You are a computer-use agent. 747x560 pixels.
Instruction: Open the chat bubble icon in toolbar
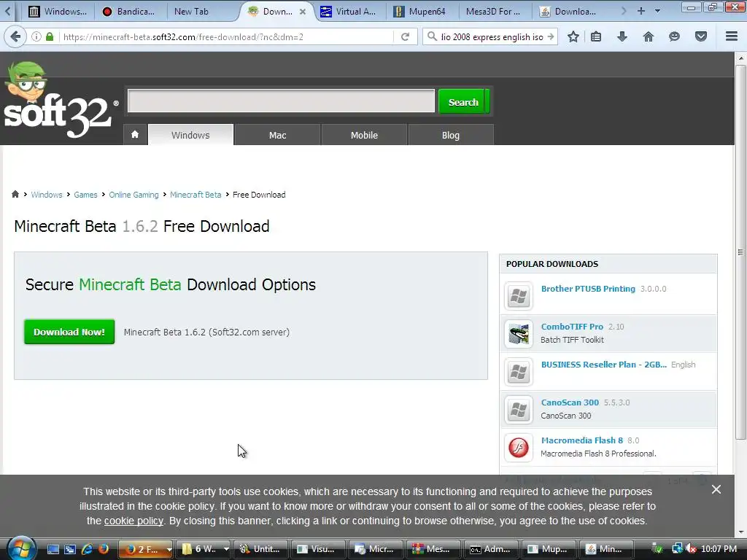click(674, 36)
